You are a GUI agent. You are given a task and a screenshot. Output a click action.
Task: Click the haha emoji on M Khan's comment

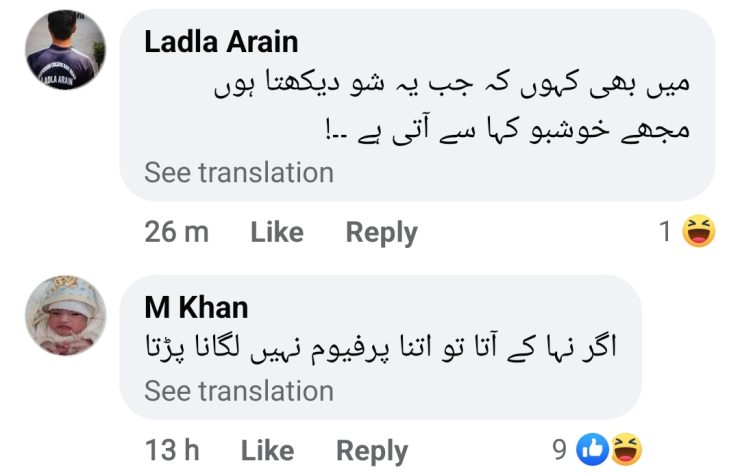tap(625, 450)
